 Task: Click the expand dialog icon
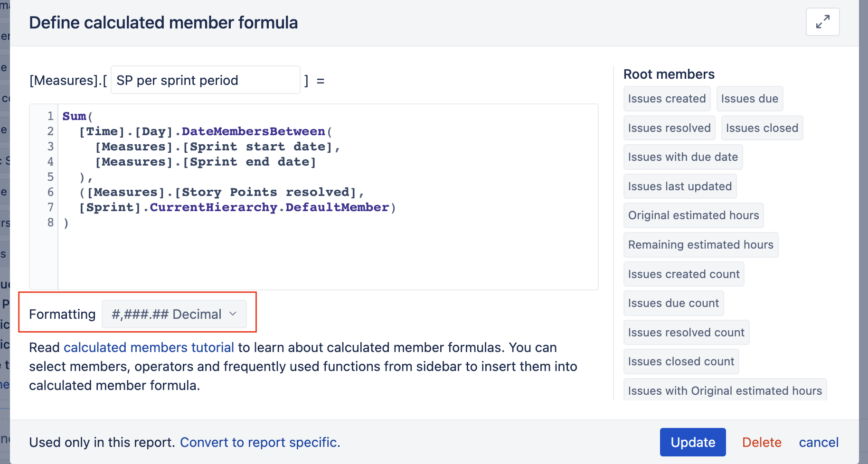click(822, 22)
